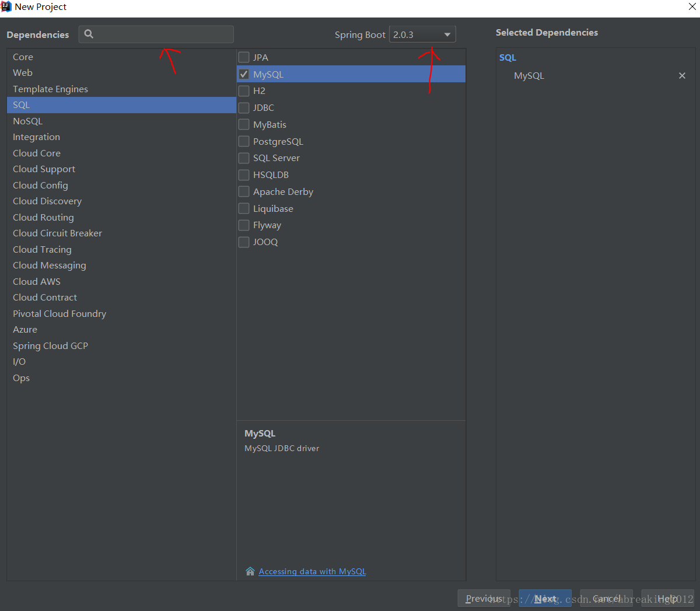Select the Core category
This screenshot has width=700, height=611.
(121, 57)
